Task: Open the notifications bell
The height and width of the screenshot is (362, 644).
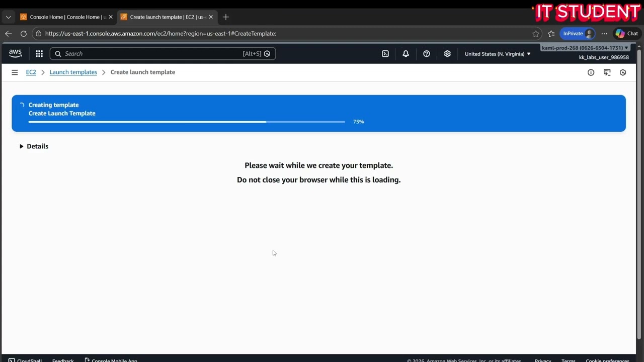Action: [x=406, y=54]
